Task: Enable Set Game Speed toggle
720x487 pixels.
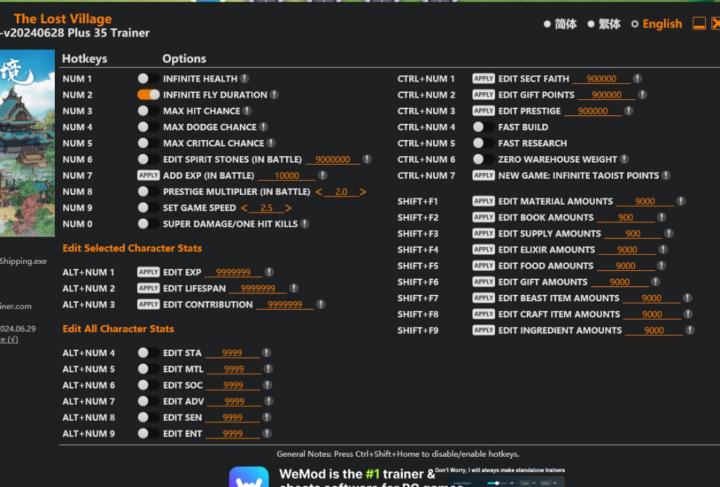Action: pos(148,207)
